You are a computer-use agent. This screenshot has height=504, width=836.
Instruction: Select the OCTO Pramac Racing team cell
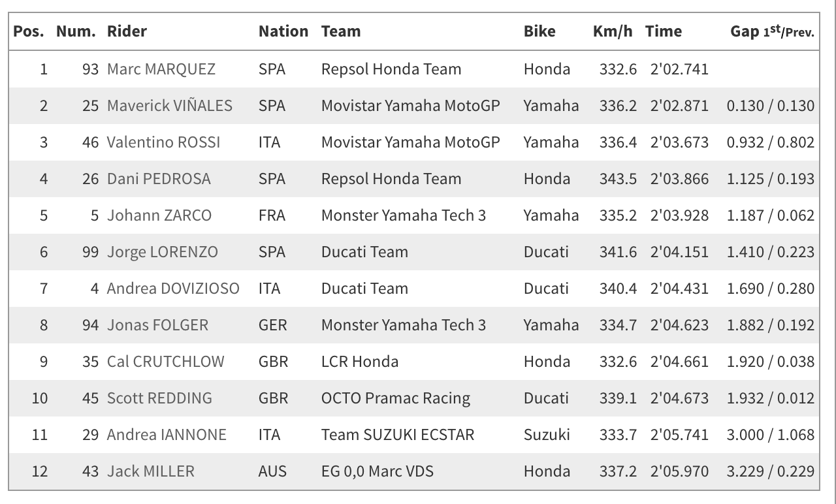(x=396, y=398)
